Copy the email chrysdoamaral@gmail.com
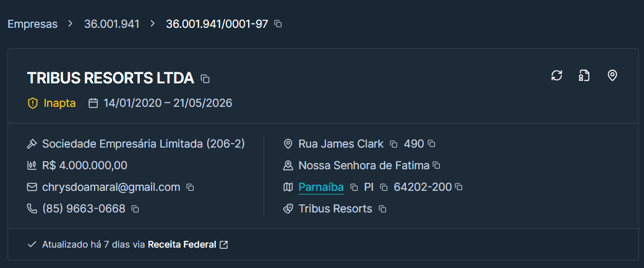 pyautogui.click(x=190, y=187)
